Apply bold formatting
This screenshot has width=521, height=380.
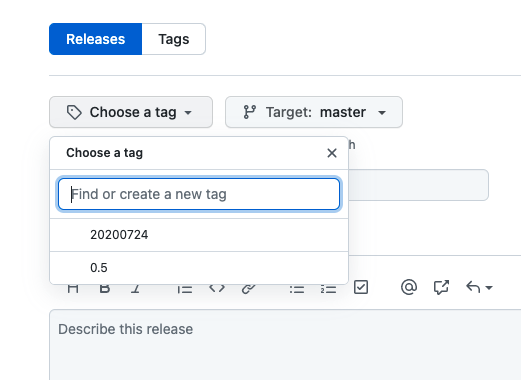pyautogui.click(x=105, y=289)
